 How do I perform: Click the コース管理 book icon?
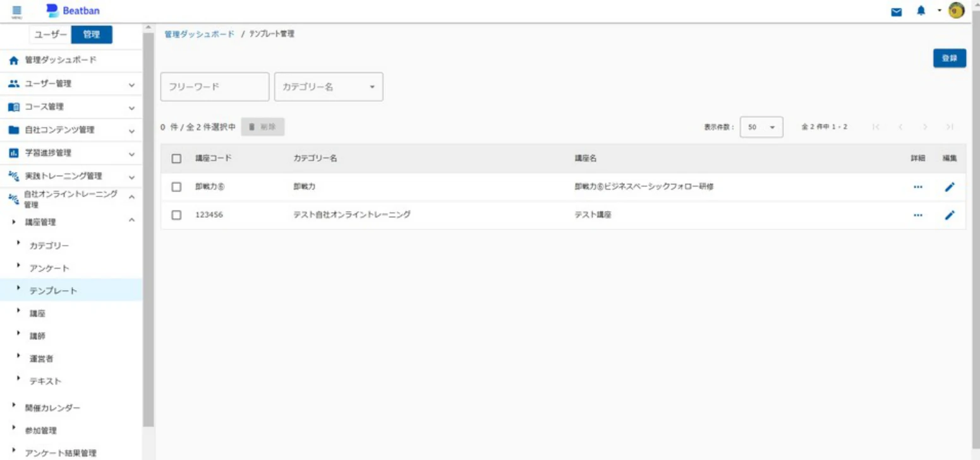pyautogui.click(x=13, y=107)
